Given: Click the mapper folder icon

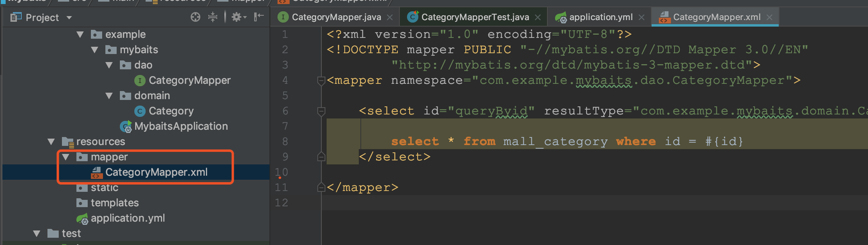Looking at the screenshot, I should click(82, 157).
